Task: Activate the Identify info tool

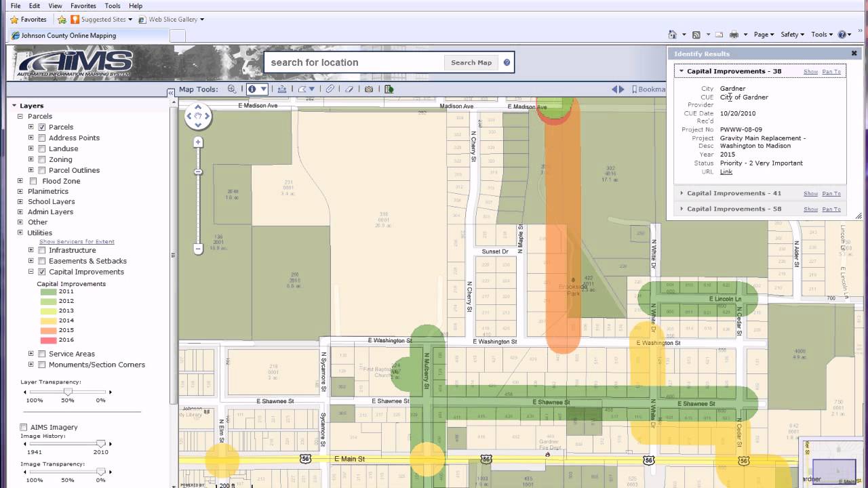Action: (x=252, y=89)
